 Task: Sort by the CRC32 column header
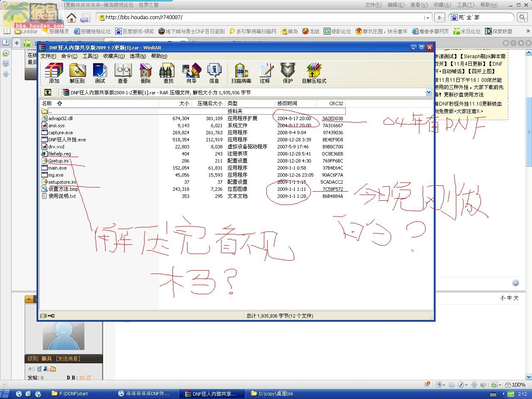click(x=331, y=103)
